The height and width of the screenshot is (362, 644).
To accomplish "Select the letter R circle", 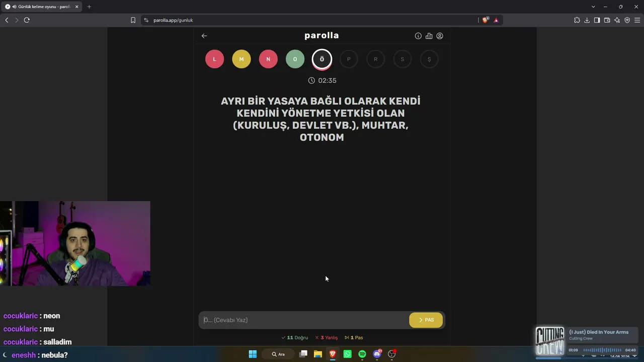I will pos(375,59).
